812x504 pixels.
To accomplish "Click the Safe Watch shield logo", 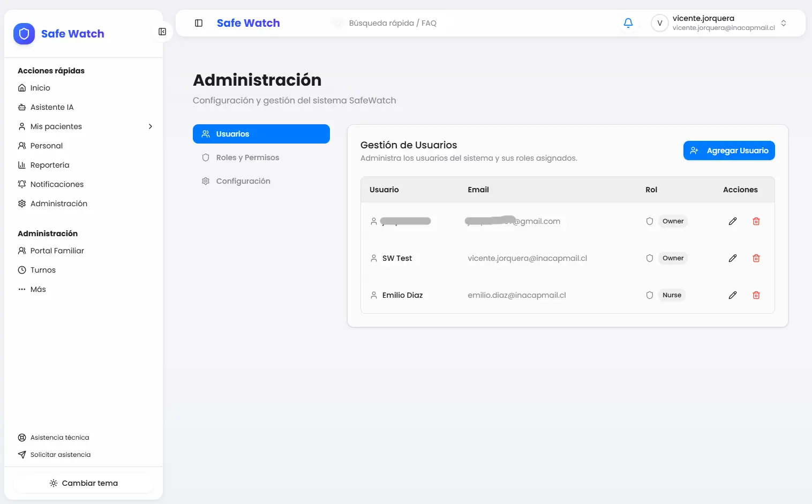I will [x=24, y=33].
